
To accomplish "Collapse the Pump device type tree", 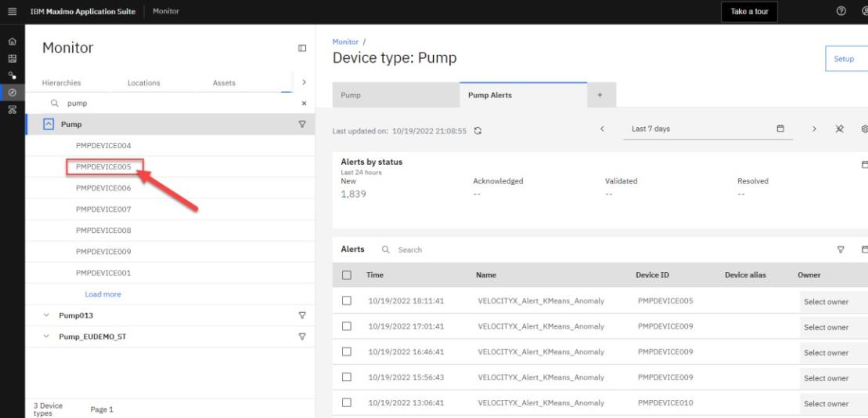I will [x=48, y=124].
